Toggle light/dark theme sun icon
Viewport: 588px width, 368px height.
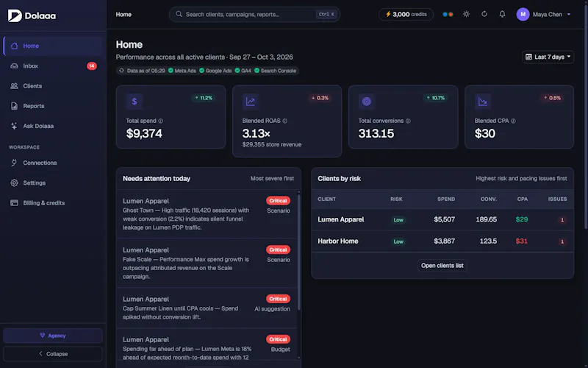(466, 14)
